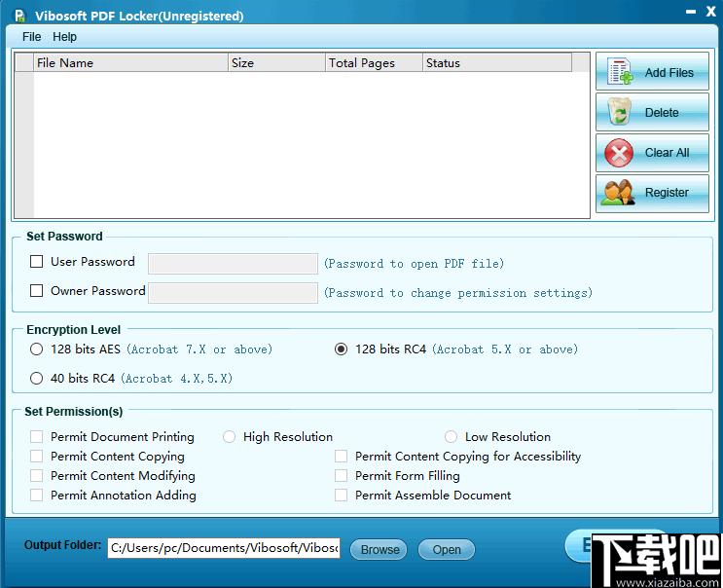The height and width of the screenshot is (588, 723).
Task: Click the Register users icon
Action: point(618,193)
